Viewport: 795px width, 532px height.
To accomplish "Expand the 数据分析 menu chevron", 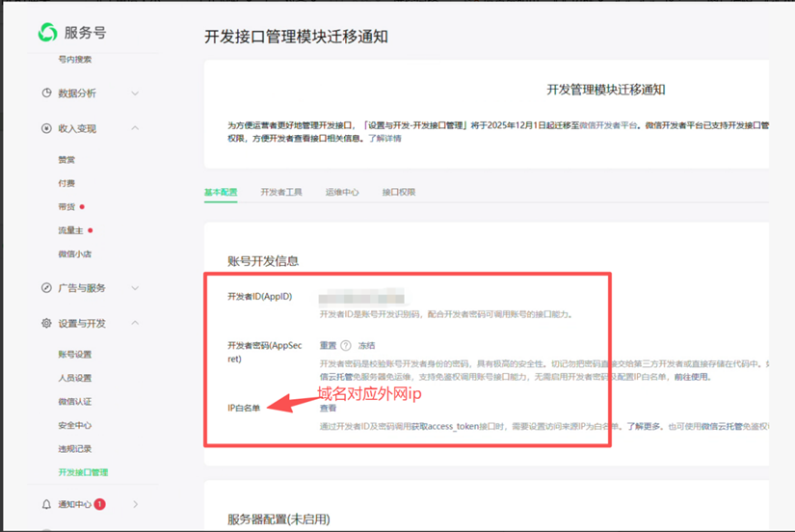I will [x=135, y=93].
